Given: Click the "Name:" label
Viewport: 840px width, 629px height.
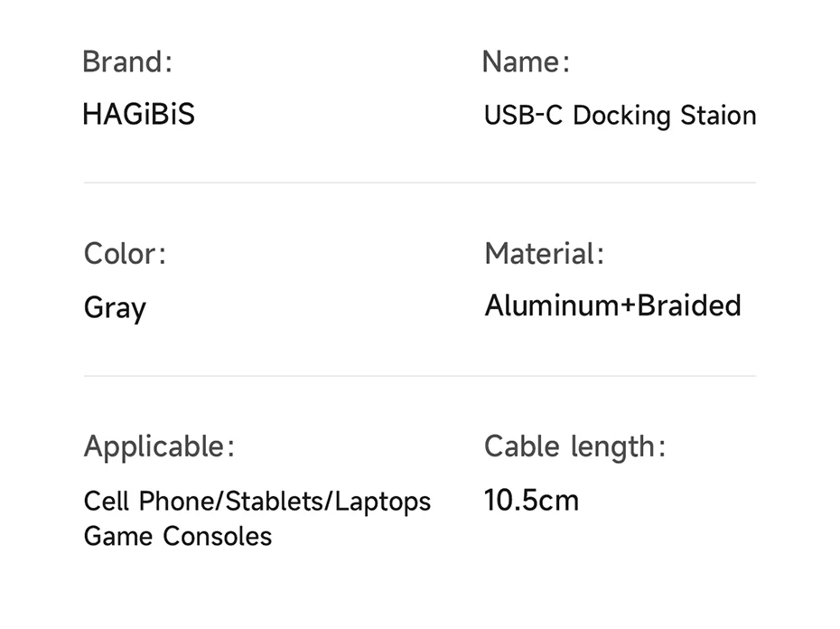Looking at the screenshot, I should 526,62.
